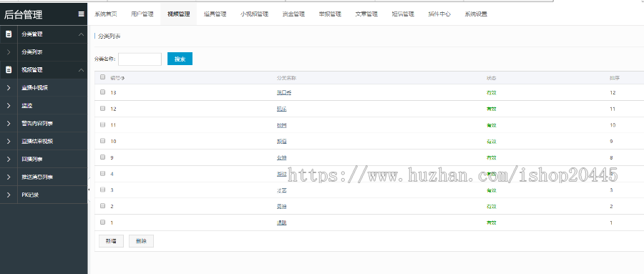Screen dimensions: 644x274
Task: Open the category link in row 2
Action: pos(281,206)
